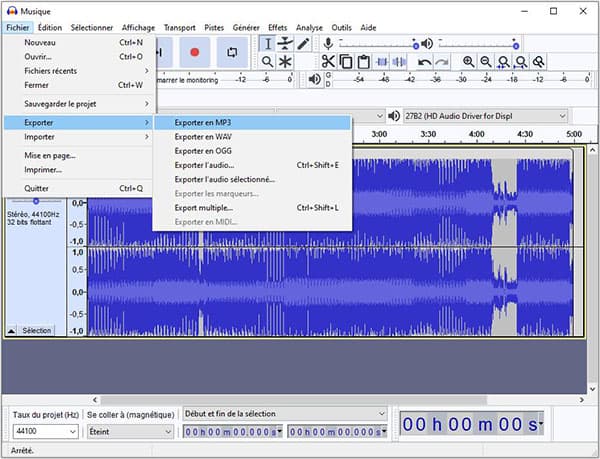
Task: Click the red Record button
Action: pos(194,52)
